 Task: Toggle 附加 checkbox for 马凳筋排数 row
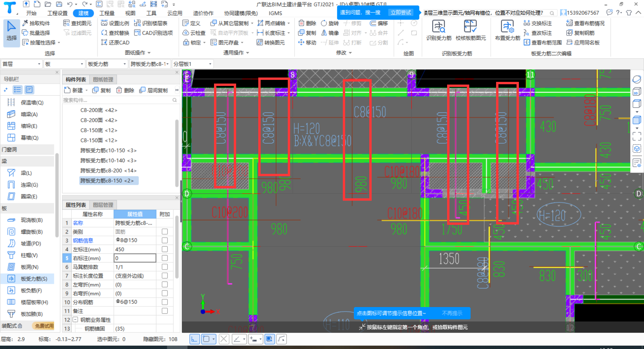coord(165,267)
